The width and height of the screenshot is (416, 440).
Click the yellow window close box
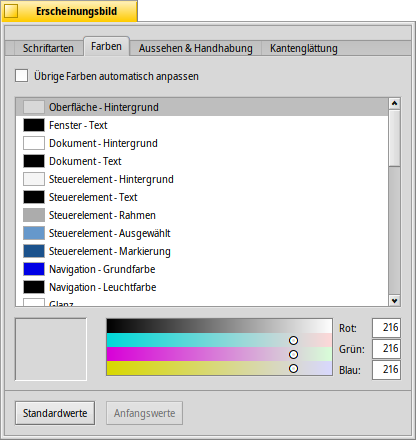coord(11,11)
